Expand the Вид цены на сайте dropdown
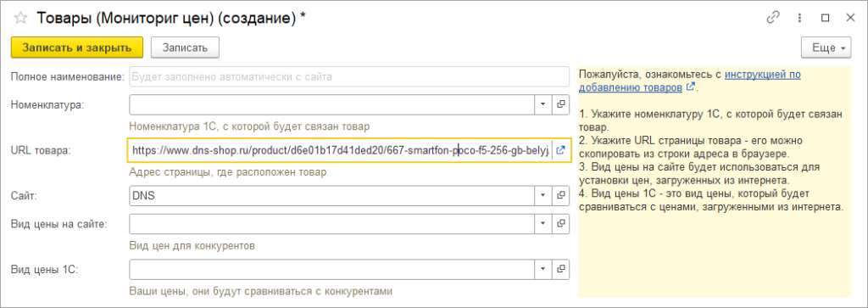868x308 pixels. [542, 224]
